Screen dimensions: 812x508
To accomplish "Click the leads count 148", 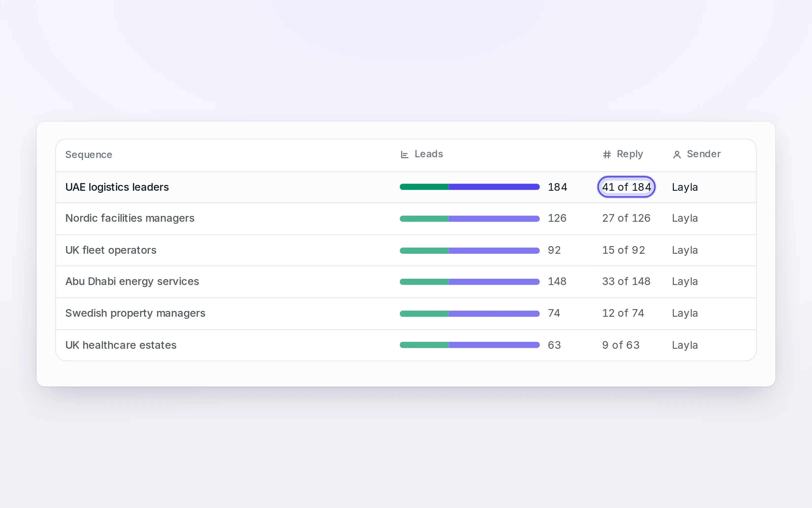I will click(x=557, y=281).
